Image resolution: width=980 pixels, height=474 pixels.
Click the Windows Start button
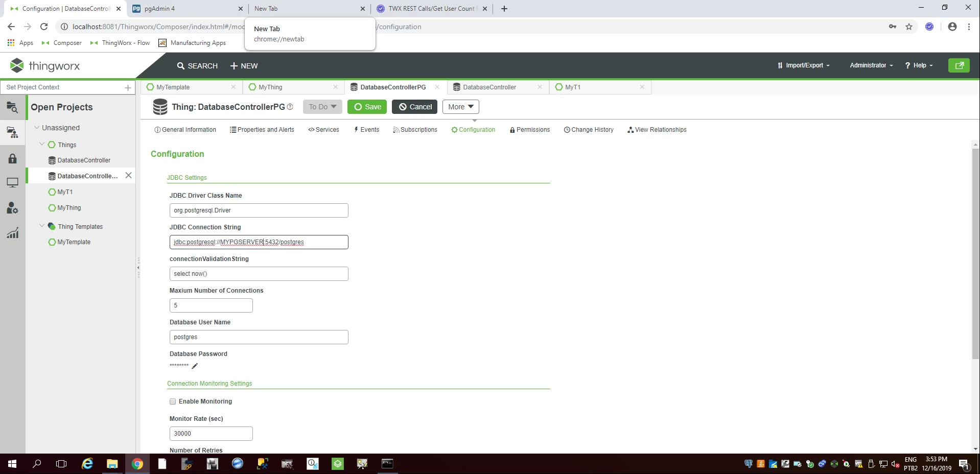click(12, 464)
